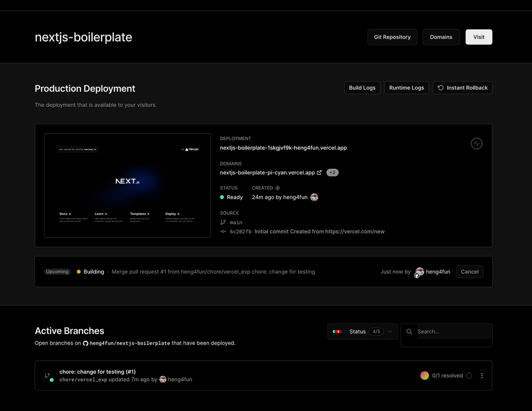This screenshot has width=532, height=411.
Task: Click the external link icon next to the domain
Action: (319, 173)
